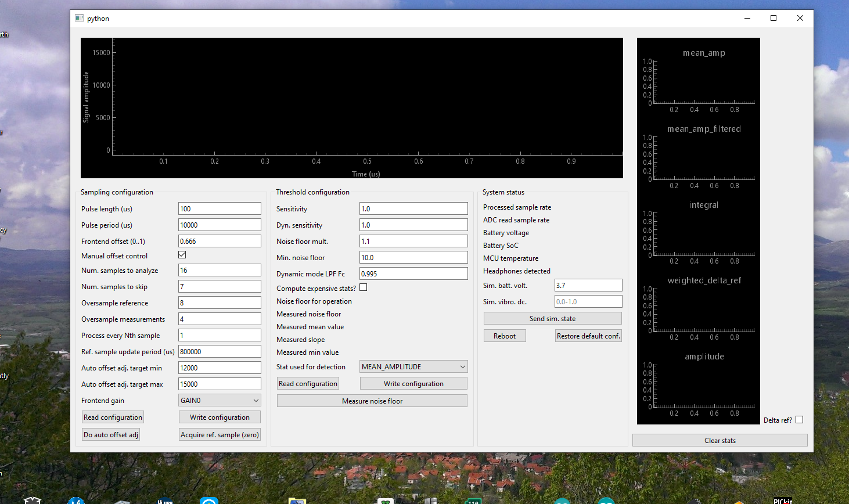Click the python window title bar icon

click(79, 18)
